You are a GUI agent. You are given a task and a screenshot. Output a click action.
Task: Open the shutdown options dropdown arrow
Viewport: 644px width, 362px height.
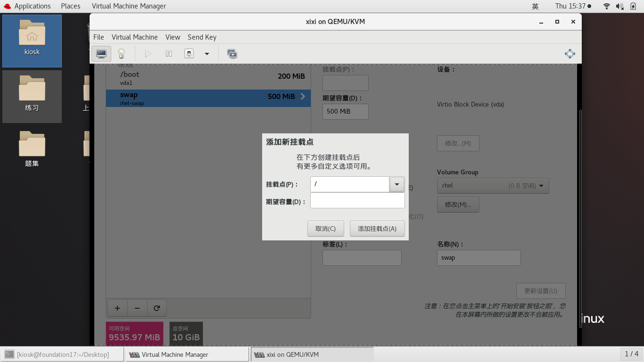206,53
